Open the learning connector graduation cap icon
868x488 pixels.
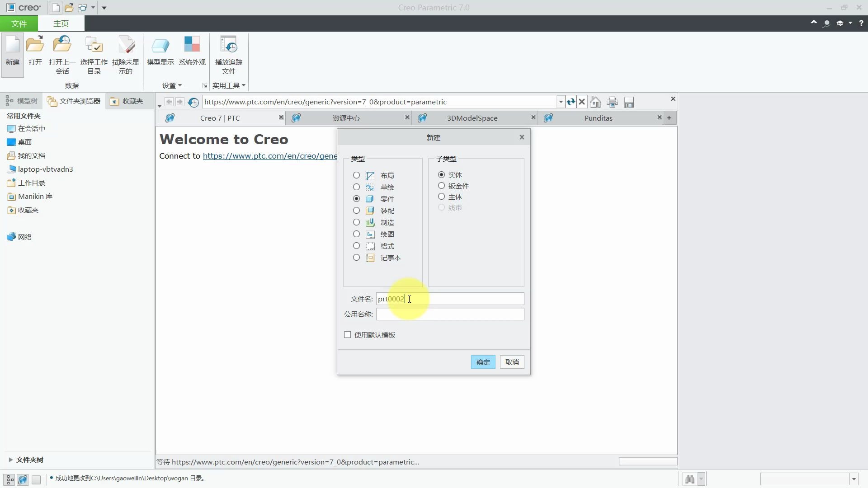[x=840, y=23]
